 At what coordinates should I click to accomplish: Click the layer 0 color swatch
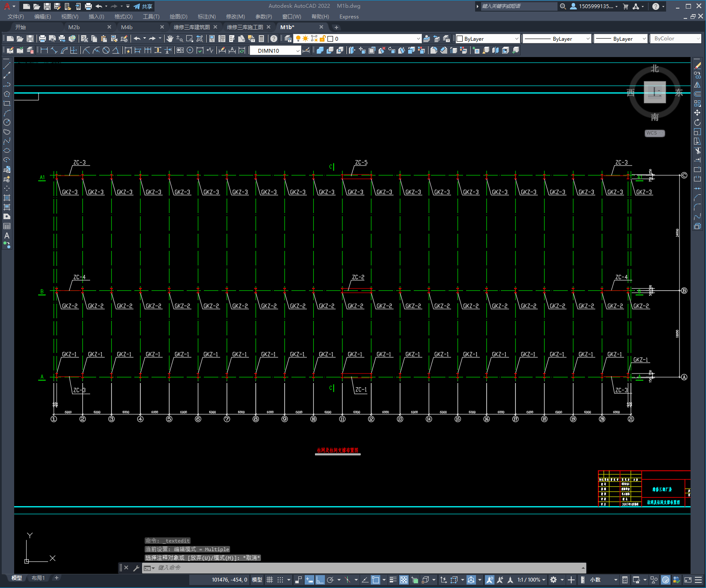[330, 39]
